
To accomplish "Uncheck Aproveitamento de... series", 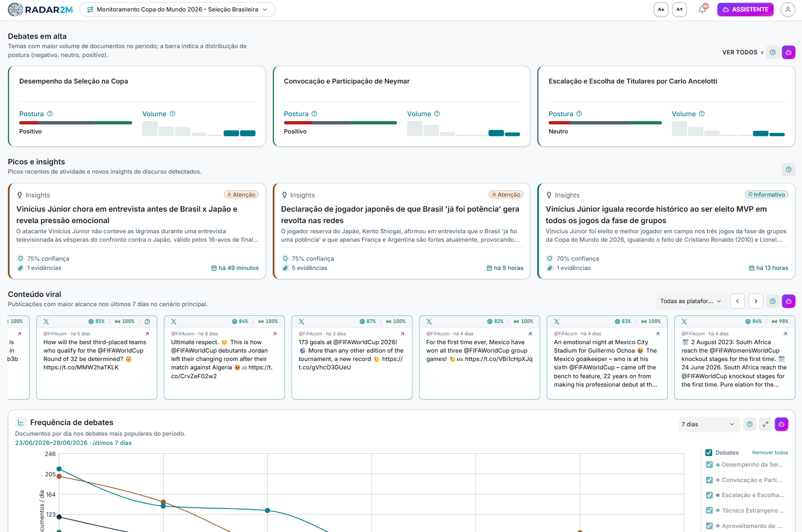I will click(710, 526).
